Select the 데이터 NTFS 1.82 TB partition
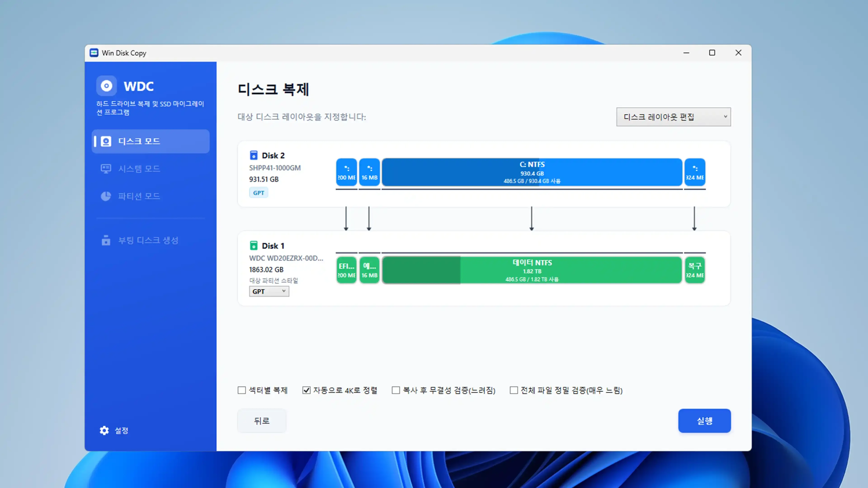 532,270
